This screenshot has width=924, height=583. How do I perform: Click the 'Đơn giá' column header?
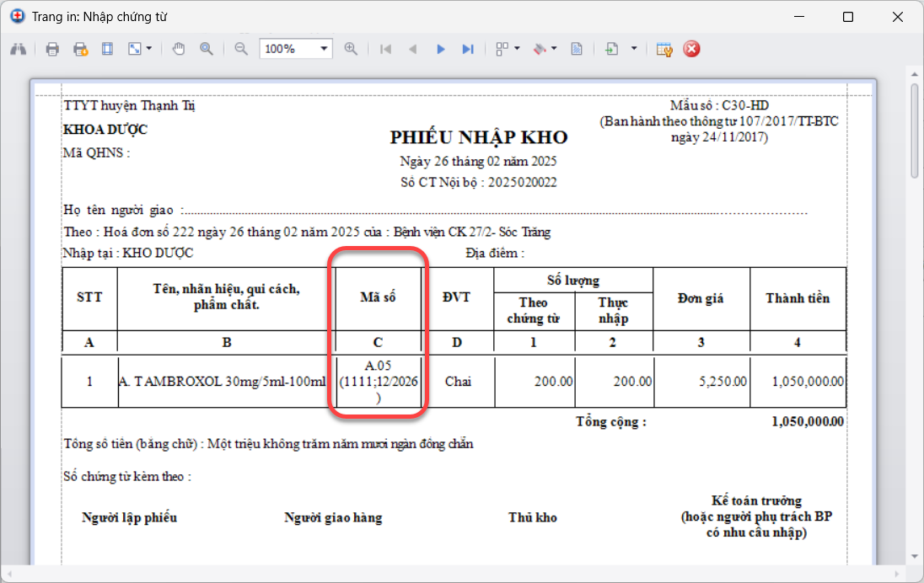(x=701, y=298)
